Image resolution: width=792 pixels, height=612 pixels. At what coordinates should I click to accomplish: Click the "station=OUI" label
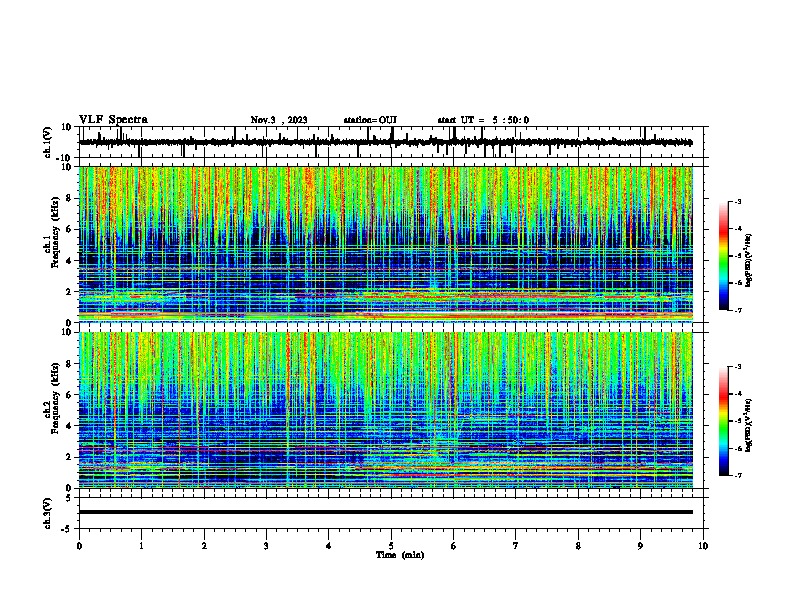point(370,120)
